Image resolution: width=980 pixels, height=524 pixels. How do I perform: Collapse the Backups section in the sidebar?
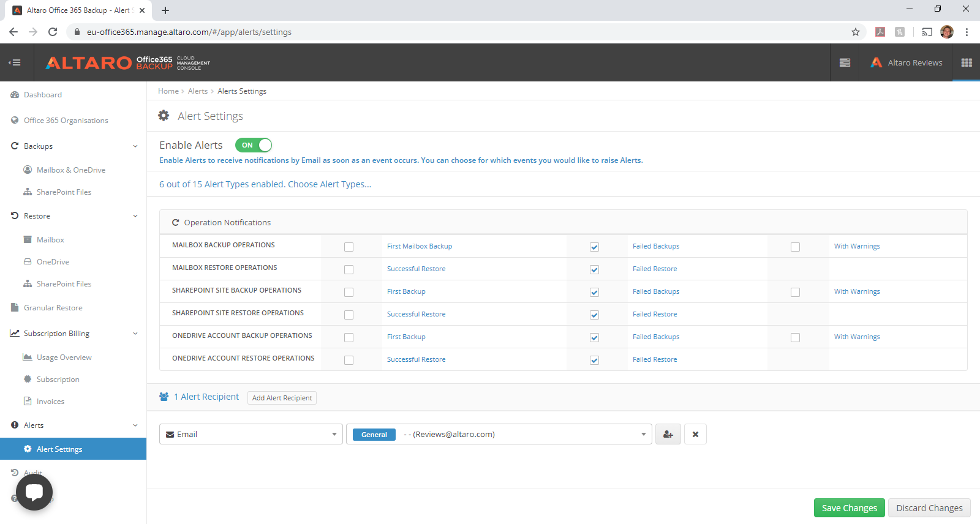135,146
